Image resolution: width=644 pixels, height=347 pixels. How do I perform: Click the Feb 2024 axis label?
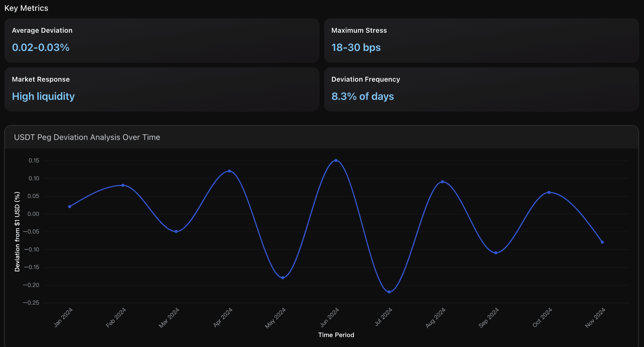pos(116,318)
